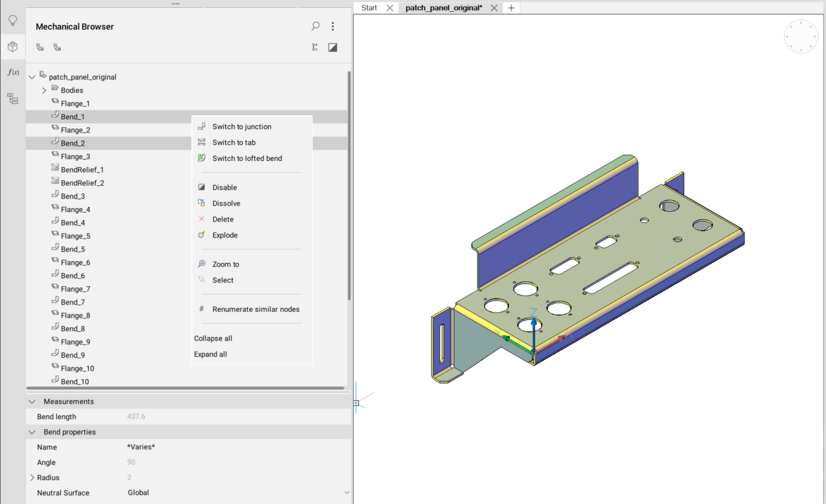The height and width of the screenshot is (504, 826).
Task: Add a new tab with plus button
Action: (x=511, y=8)
